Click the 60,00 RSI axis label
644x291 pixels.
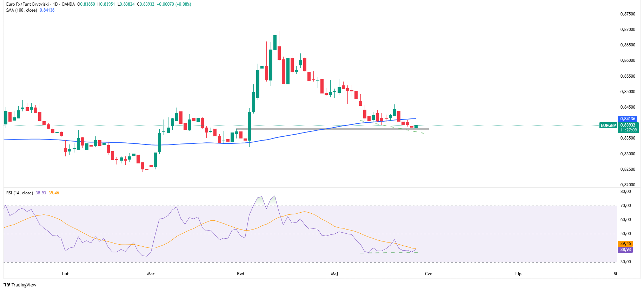[625, 220]
